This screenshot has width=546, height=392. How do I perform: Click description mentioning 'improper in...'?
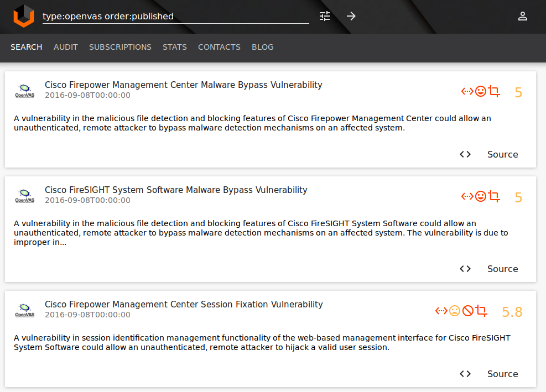[x=261, y=233]
